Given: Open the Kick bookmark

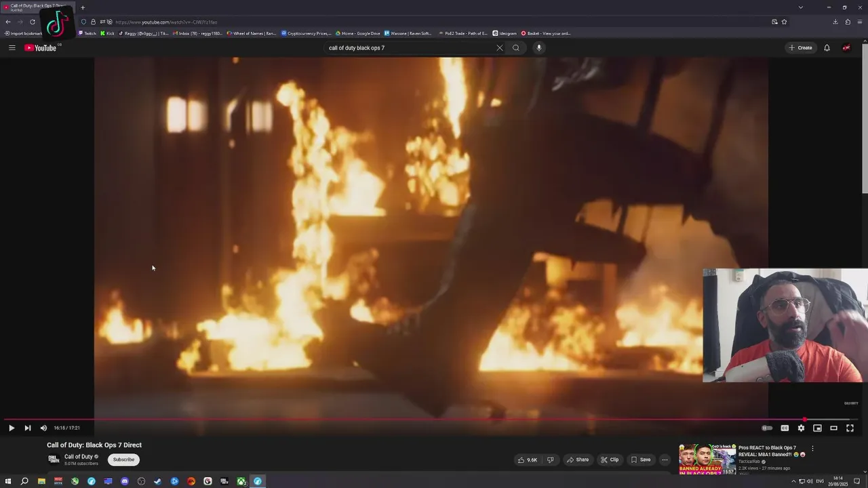Looking at the screenshot, I should [x=107, y=33].
